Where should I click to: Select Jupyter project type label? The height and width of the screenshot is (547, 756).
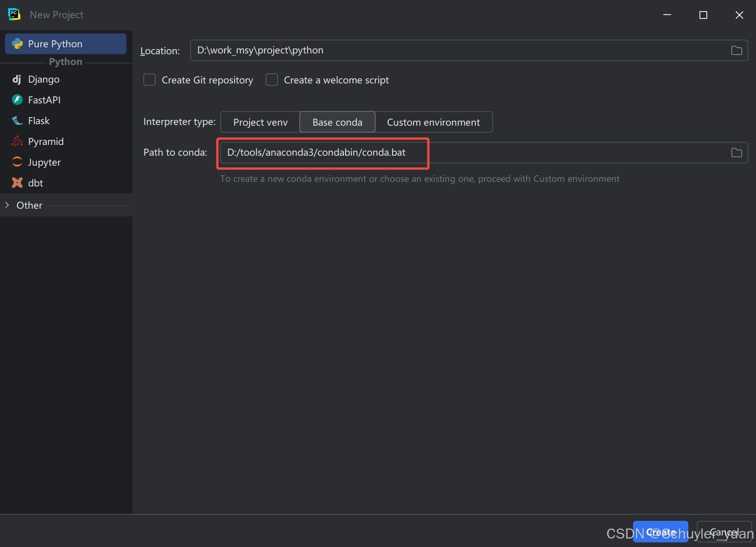(44, 162)
